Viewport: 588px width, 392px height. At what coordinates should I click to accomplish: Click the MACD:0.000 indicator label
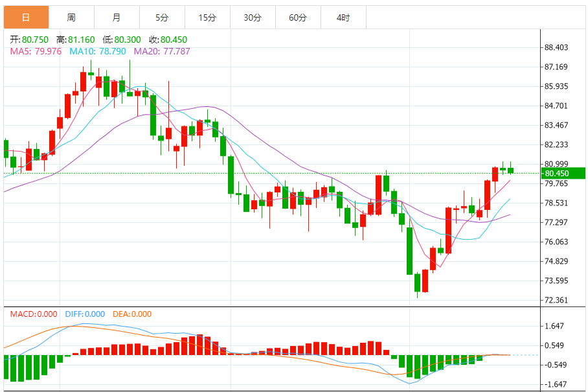click(34, 314)
